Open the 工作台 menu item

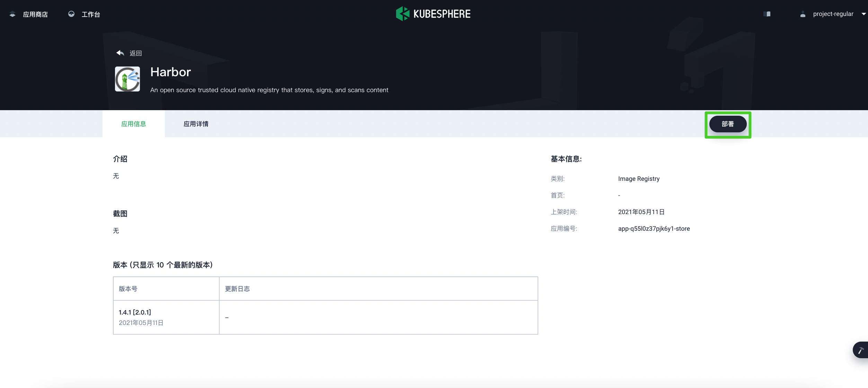coord(90,14)
